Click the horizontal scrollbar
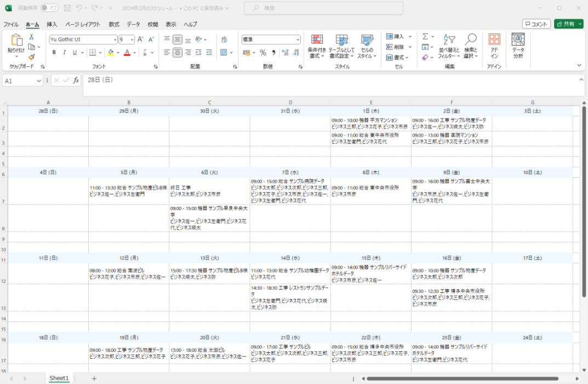588x384 pixels. 463,379
